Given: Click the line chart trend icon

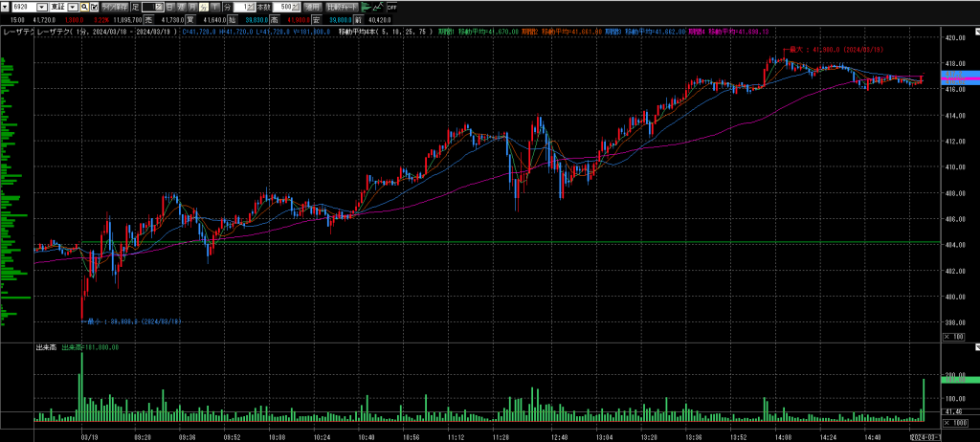Looking at the screenshot, I should point(378,7).
